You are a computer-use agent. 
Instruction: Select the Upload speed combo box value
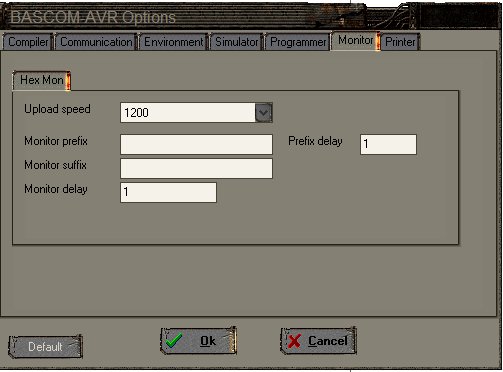pyautogui.click(x=188, y=113)
